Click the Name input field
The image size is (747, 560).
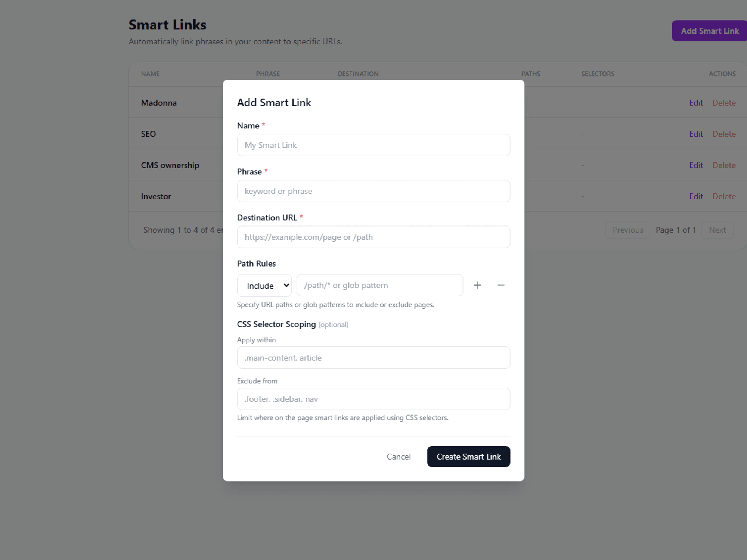click(373, 145)
